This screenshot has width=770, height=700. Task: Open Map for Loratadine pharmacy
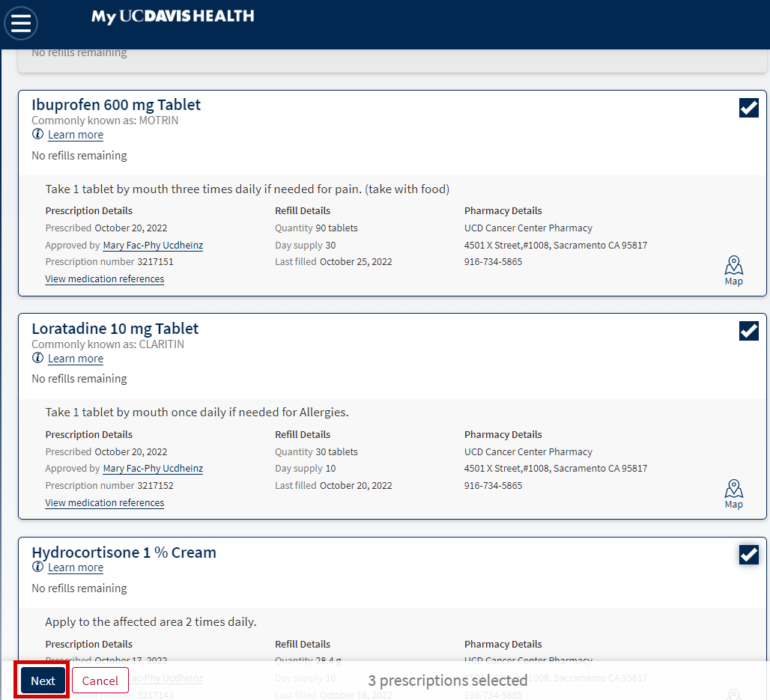[x=733, y=493]
